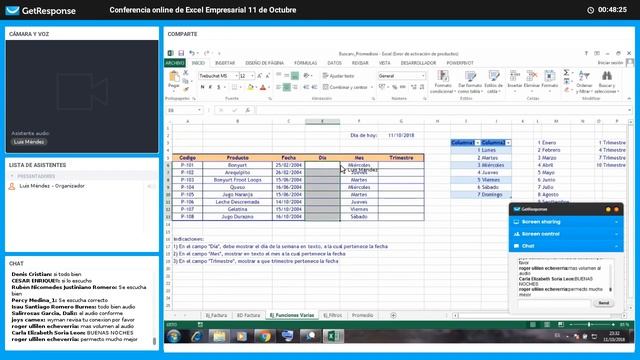Open the font name Trebuchet MS dropdown

click(x=236, y=76)
